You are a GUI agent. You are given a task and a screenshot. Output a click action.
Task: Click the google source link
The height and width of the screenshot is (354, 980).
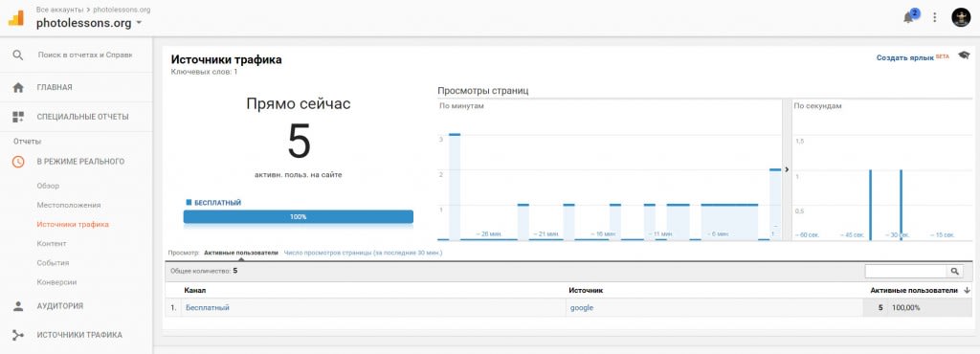pos(582,308)
